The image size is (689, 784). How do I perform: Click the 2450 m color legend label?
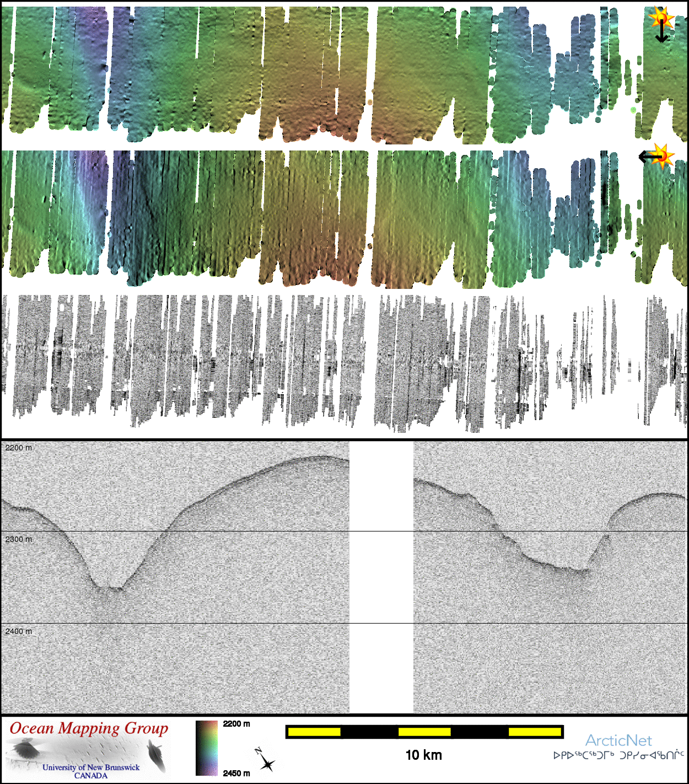coord(236,773)
